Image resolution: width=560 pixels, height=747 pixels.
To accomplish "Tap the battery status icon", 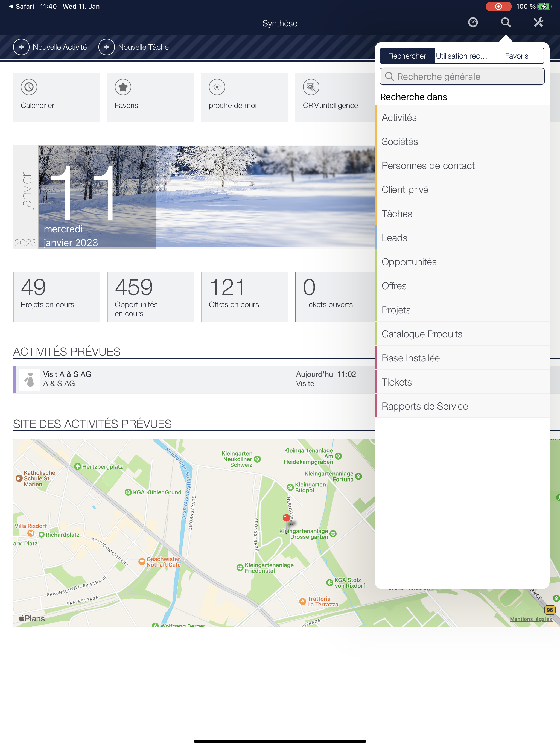I will click(544, 6).
